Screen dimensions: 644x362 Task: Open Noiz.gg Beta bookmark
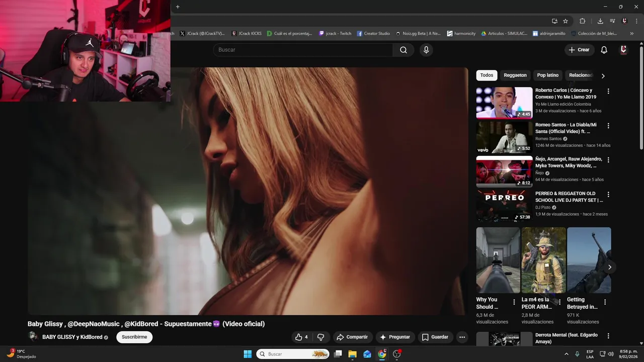coord(418,34)
